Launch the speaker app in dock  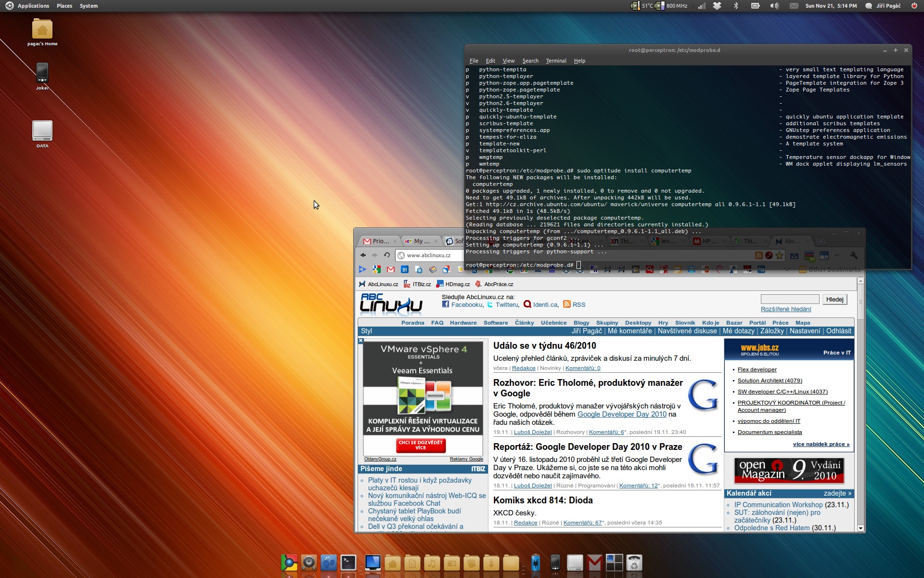click(309, 563)
